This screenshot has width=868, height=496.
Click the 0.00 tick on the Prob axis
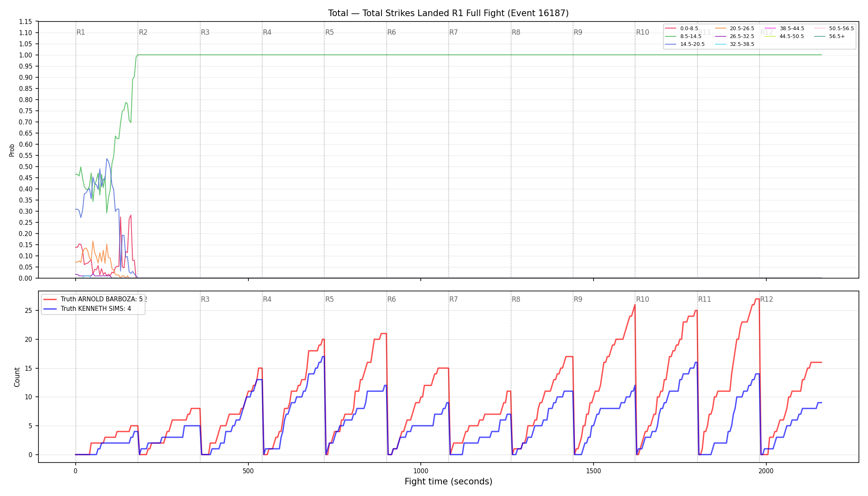point(26,278)
